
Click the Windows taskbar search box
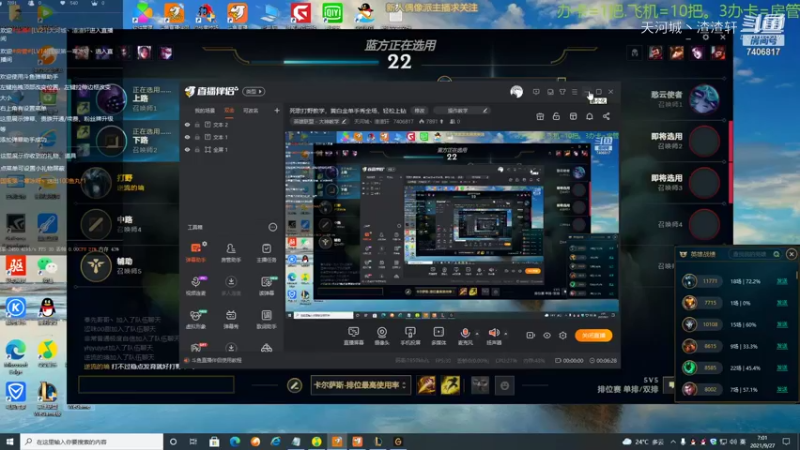point(92,441)
